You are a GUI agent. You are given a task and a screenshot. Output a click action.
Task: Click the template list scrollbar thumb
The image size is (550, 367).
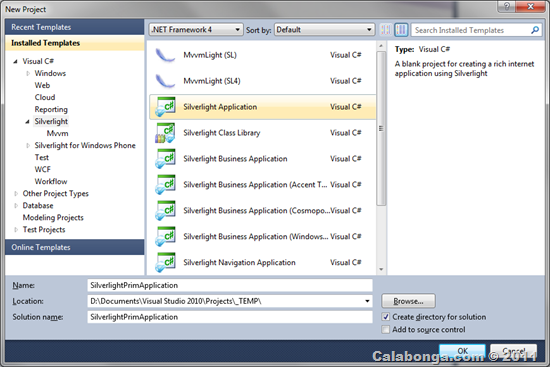(381, 128)
